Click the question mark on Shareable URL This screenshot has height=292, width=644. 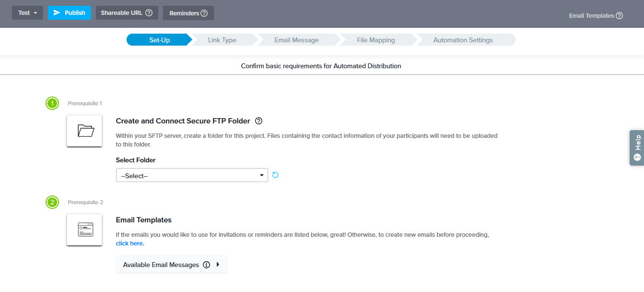click(149, 13)
